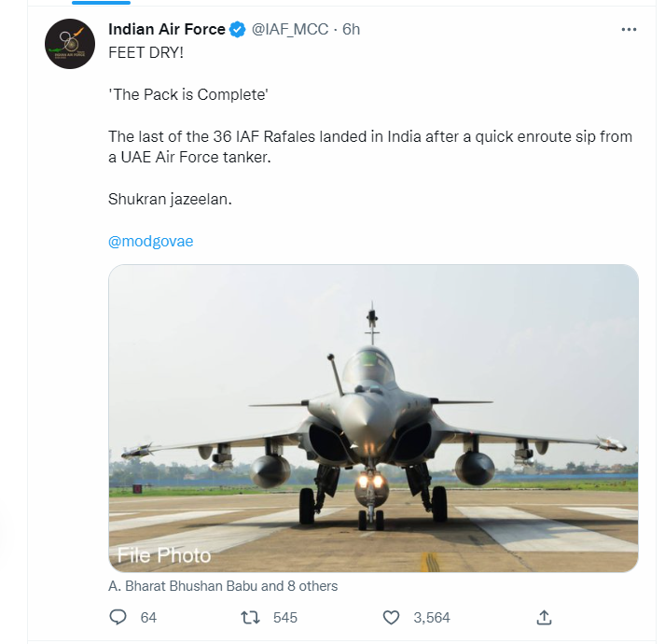This screenshot has height=644, width=665.
Task: Click the 'File Photo' caption on the image
Action: [164, 555]
